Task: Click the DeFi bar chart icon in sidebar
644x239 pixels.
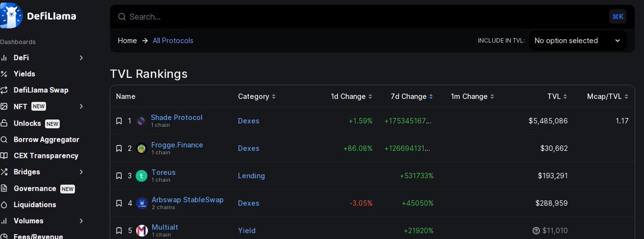Action: (4, 57)
